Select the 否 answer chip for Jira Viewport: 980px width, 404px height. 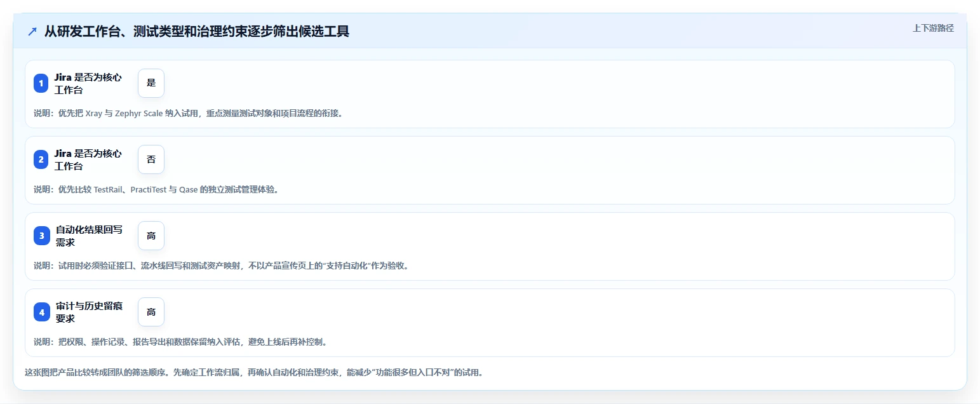click(151, 159)
